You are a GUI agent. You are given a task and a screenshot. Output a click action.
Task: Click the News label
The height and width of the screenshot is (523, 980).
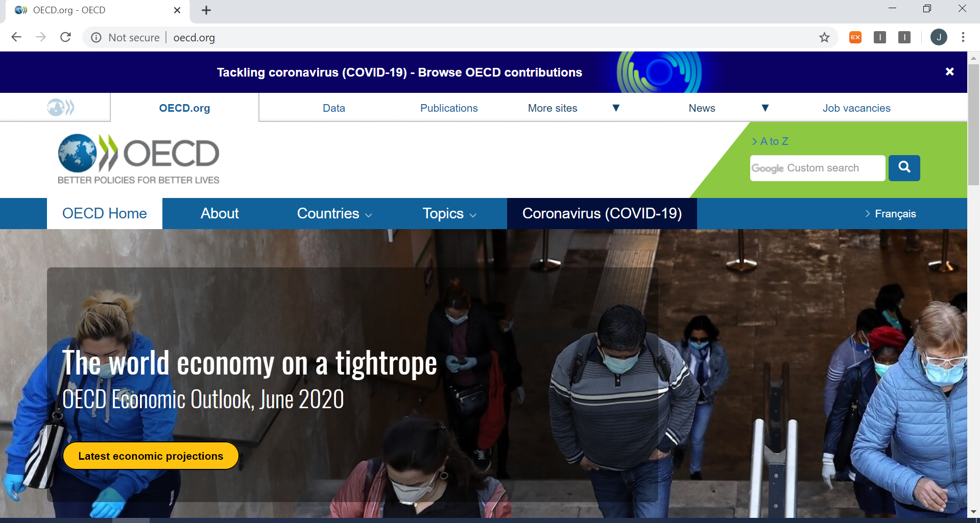coord(702,108)
